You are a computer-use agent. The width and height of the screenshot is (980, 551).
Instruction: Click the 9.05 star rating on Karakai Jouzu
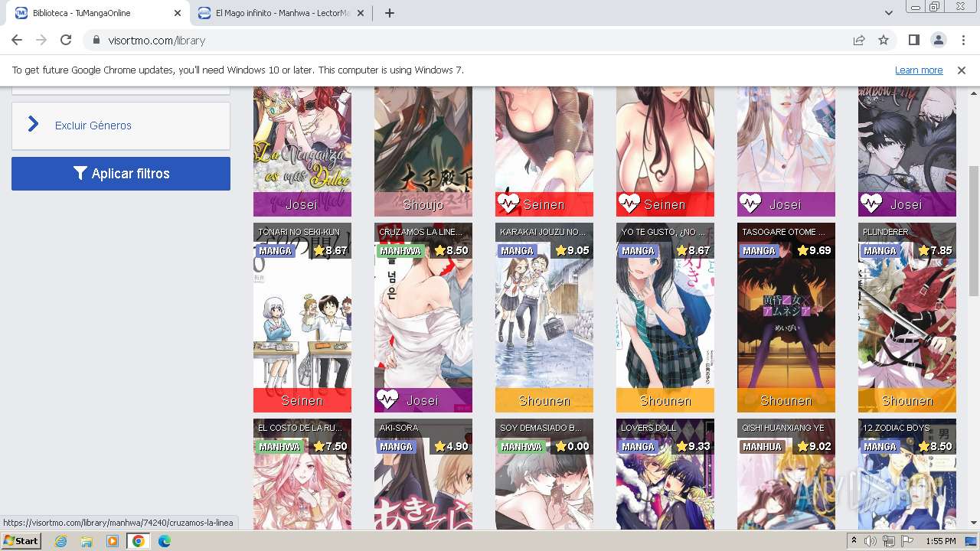572,250
